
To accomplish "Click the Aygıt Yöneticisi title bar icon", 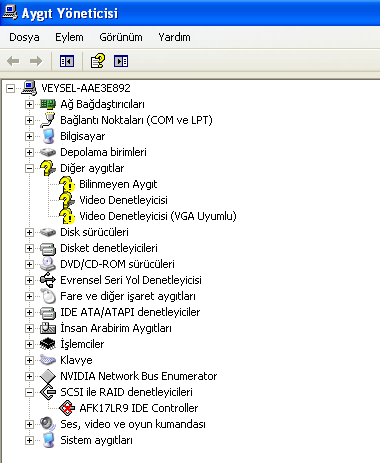I will point(10,13).
